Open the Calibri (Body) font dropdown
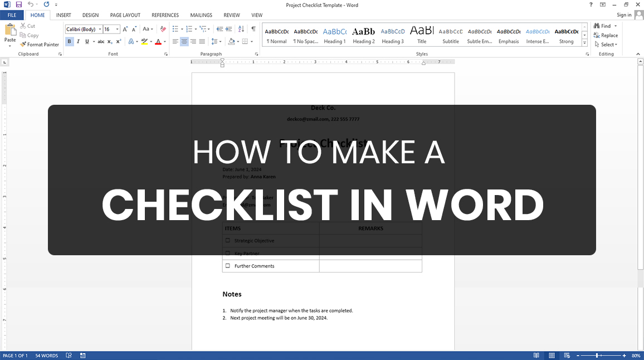Image resolution: width=644 pixels, height=360 pixels. 100,29
